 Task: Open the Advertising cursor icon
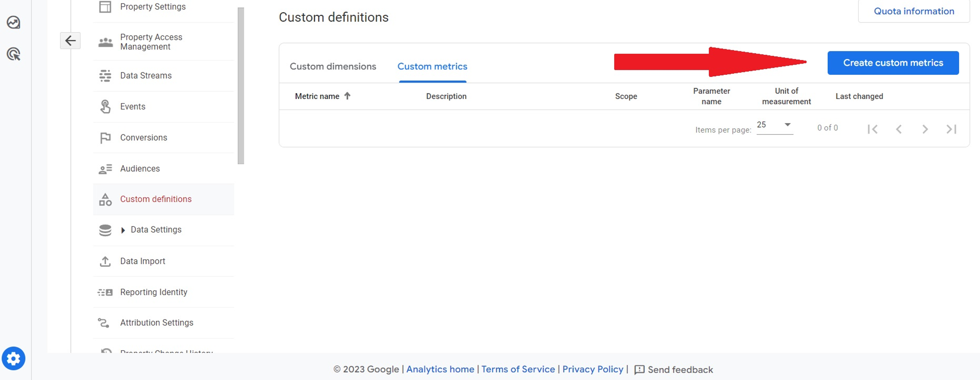(x=13, y=54)
